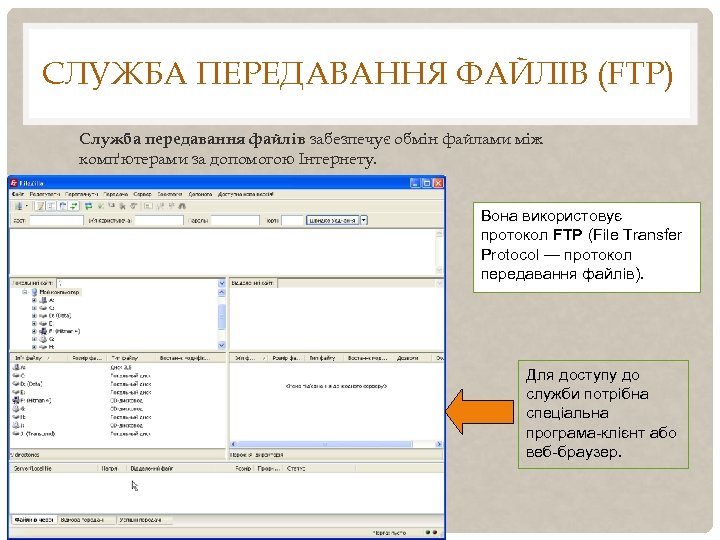Click the Password input field

(235, 220)
